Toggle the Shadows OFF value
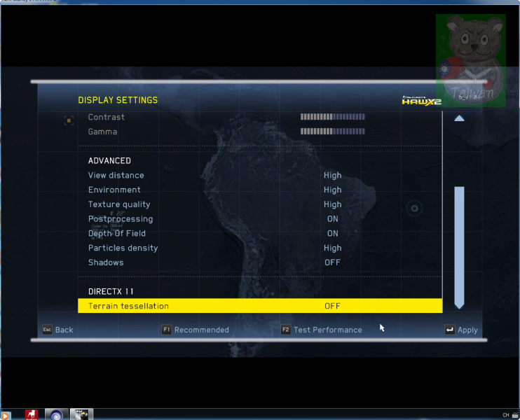Image resolution: width=520 pixels, height=420 pixels. coord(332,262)
